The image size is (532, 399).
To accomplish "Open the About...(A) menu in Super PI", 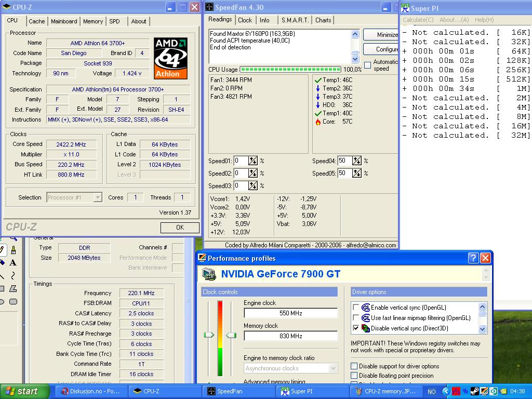I will coord(454,20).
